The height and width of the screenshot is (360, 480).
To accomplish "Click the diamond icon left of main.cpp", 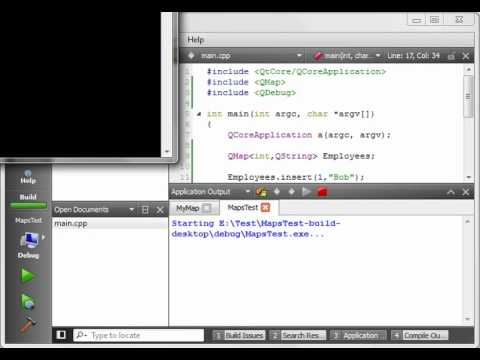I will tap(191, 56).
